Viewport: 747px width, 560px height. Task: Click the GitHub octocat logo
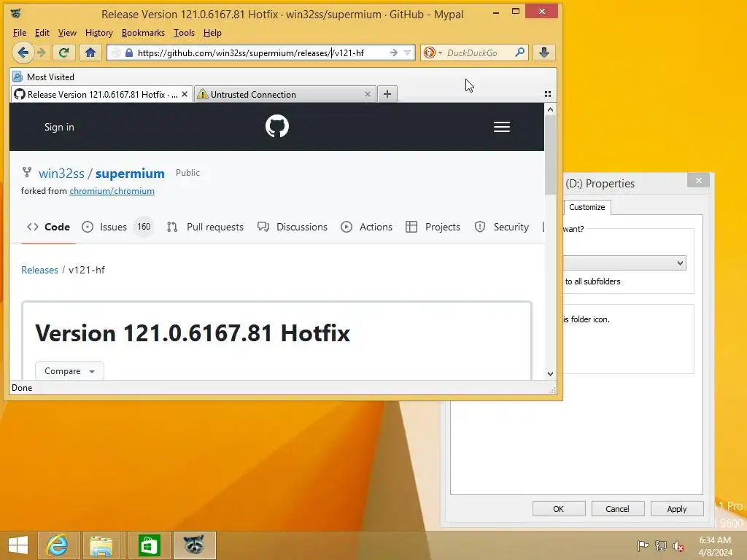[x=276, y=126]
